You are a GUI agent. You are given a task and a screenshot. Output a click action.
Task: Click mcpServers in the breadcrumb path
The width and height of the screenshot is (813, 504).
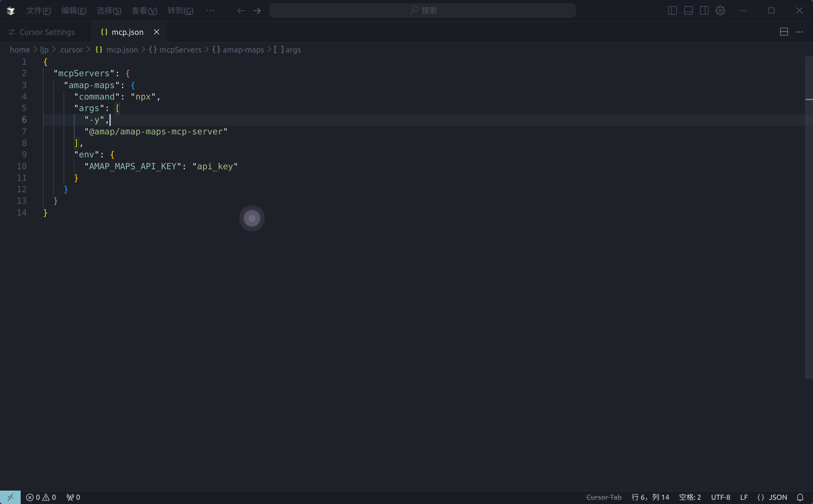coord(180,50)
